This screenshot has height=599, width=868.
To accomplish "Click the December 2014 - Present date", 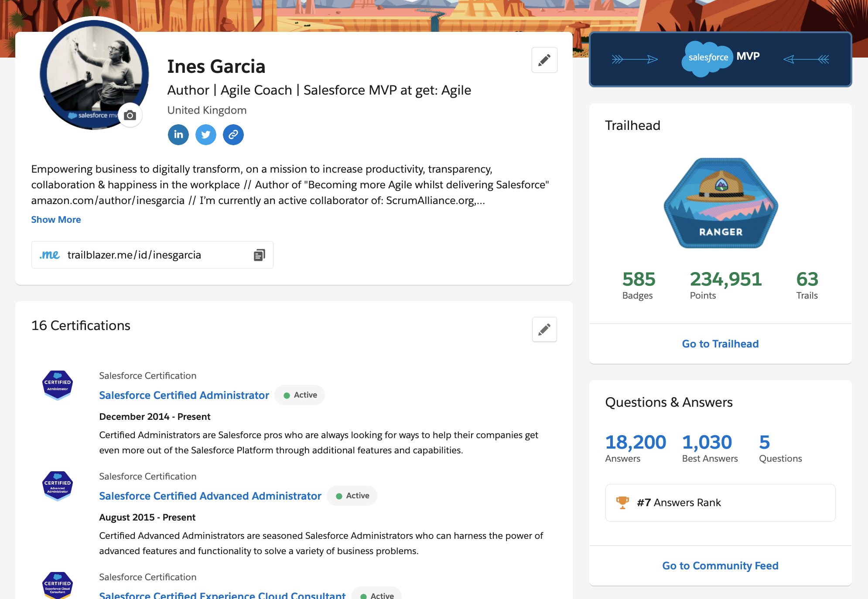I will pos(155,417).
